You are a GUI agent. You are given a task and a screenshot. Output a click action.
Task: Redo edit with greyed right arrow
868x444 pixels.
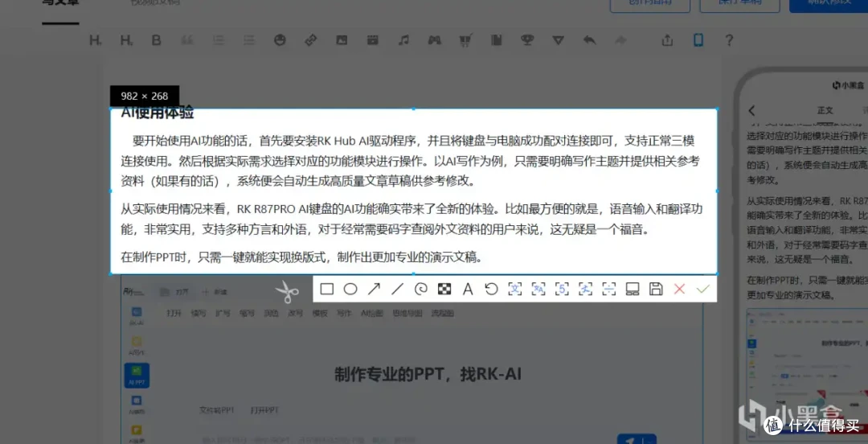click(x=620, y=40)
